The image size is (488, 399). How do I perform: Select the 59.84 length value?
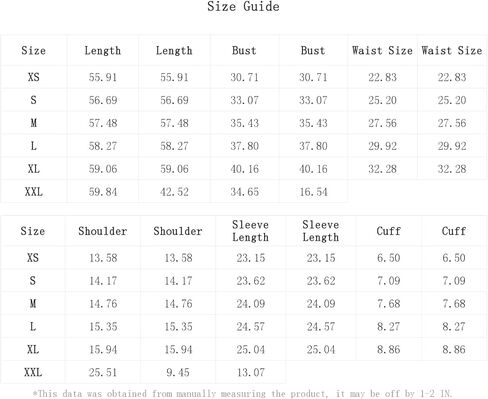103,192
